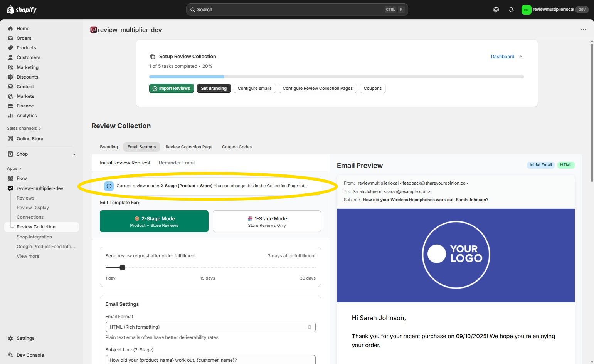Viewport: 594px width, 364px height.
Task: Click the fulfillment delay slider handle
Action: (122, 267)
